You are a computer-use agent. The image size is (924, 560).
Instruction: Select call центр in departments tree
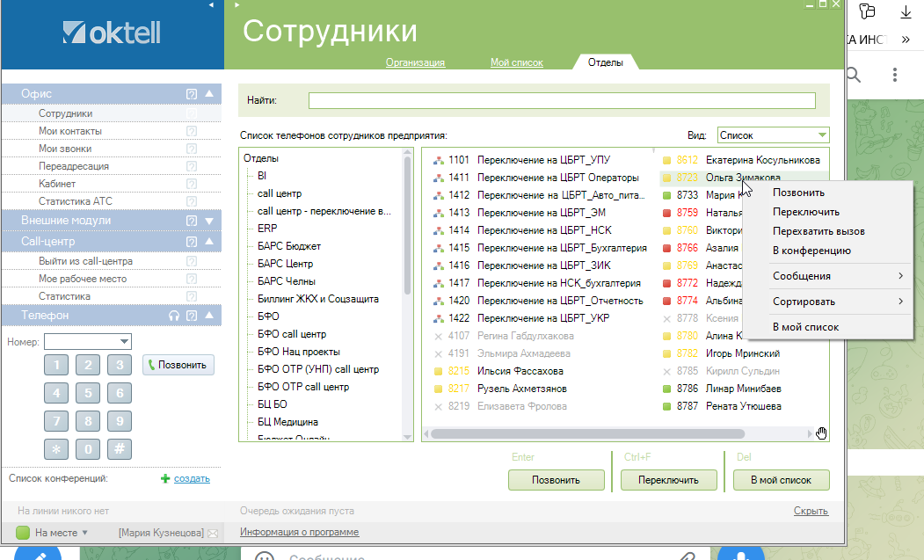(x=280, y=193)
